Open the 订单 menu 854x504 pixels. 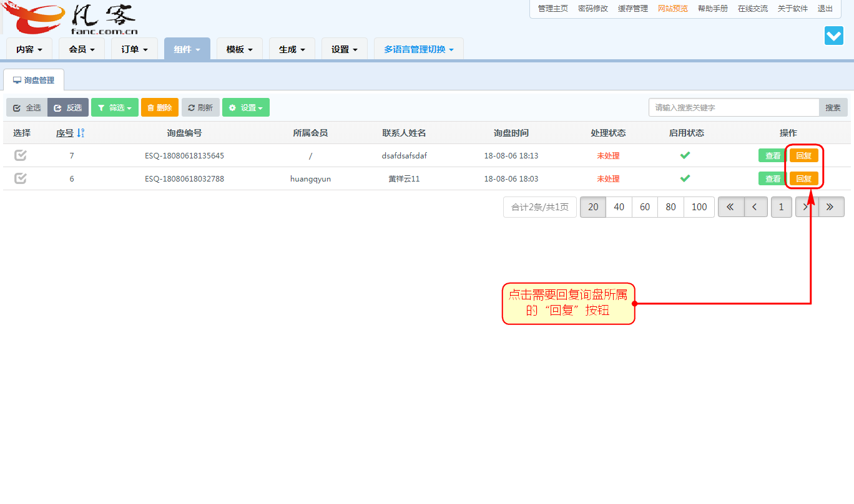pos(135,49)
